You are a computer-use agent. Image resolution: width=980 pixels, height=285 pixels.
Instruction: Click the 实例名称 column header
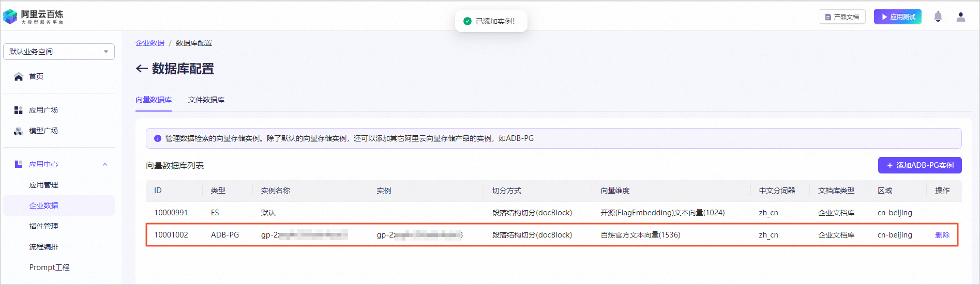point(276,191)
